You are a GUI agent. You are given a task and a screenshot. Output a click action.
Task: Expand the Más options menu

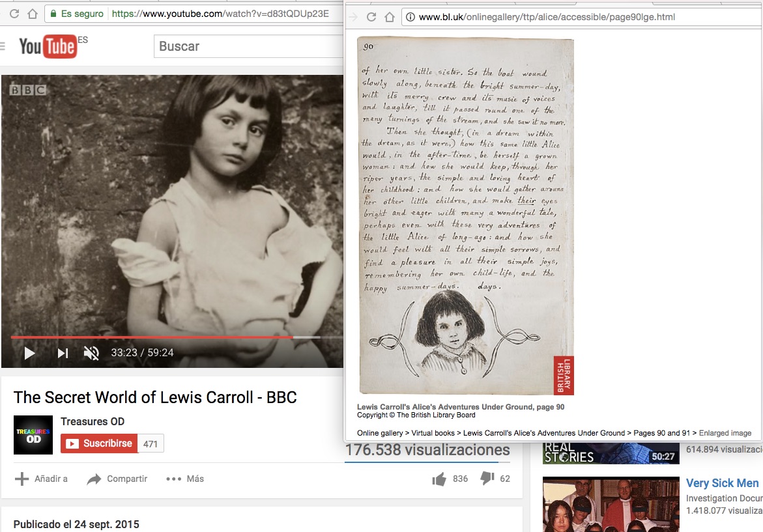pos(185,479)
